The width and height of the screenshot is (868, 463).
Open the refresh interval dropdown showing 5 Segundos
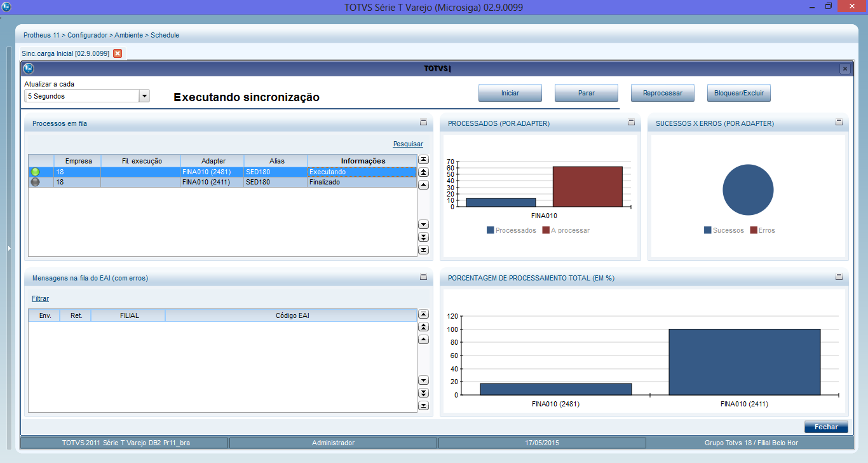coord(144,96)
